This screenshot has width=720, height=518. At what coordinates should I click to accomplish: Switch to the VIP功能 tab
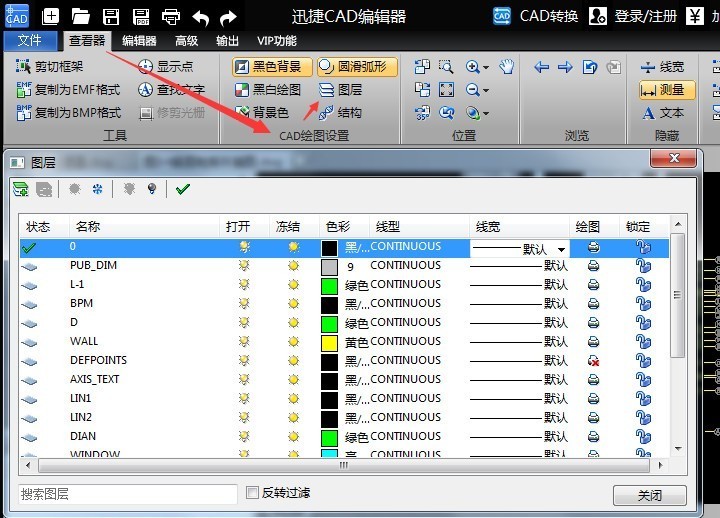coord(277,41)
